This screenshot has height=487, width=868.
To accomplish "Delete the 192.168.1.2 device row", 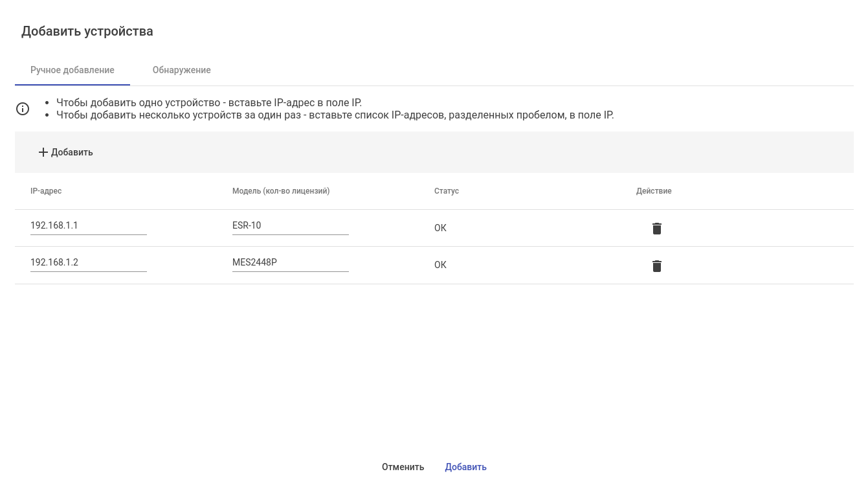I will pos(656,266).
